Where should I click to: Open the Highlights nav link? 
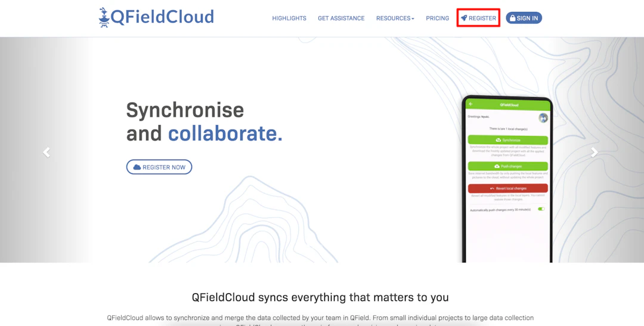[289, 18]
